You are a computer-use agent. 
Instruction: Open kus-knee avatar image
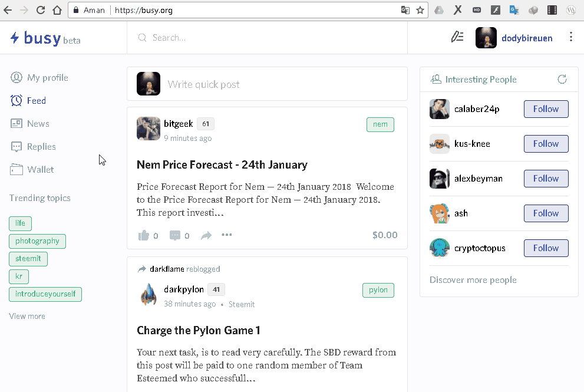click(x=440, y=144)
